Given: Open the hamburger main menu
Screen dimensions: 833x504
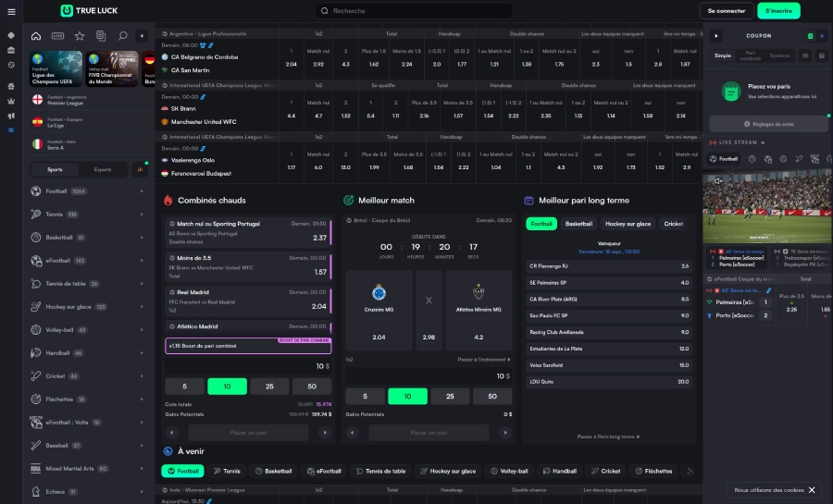Looking at the screenshot, I should click(11, 11).
